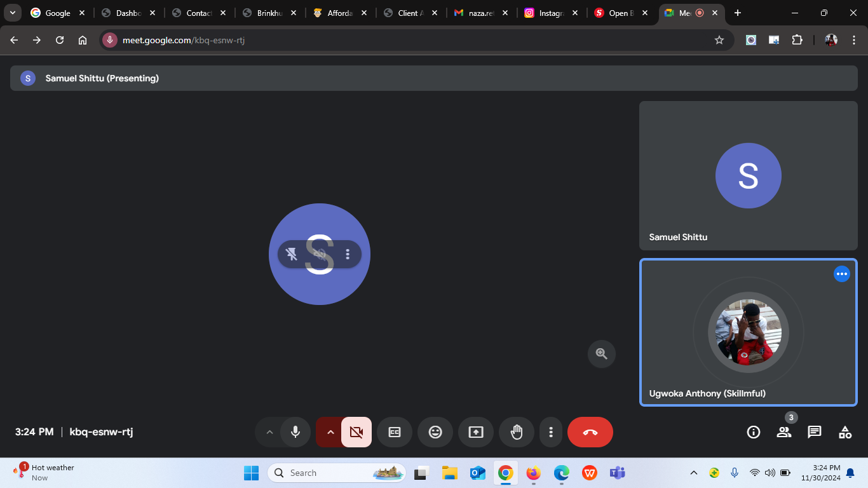Unpin the presentation using the pin icon

[x=292, y=254]
